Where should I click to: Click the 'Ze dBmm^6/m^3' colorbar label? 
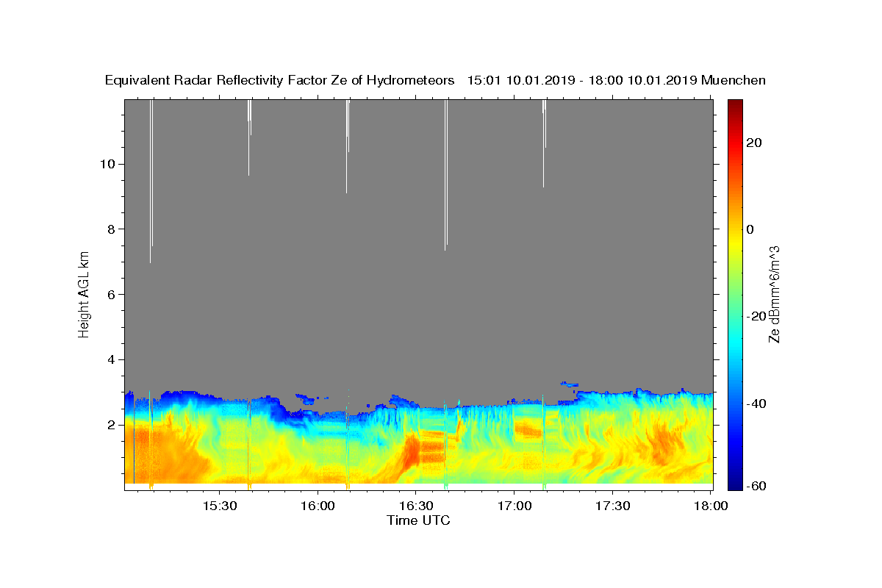pyautogui.click(x=774, y=294)
